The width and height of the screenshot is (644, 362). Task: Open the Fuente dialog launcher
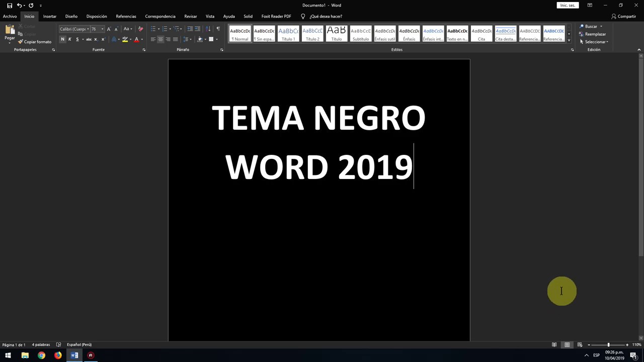click(144, 50)
